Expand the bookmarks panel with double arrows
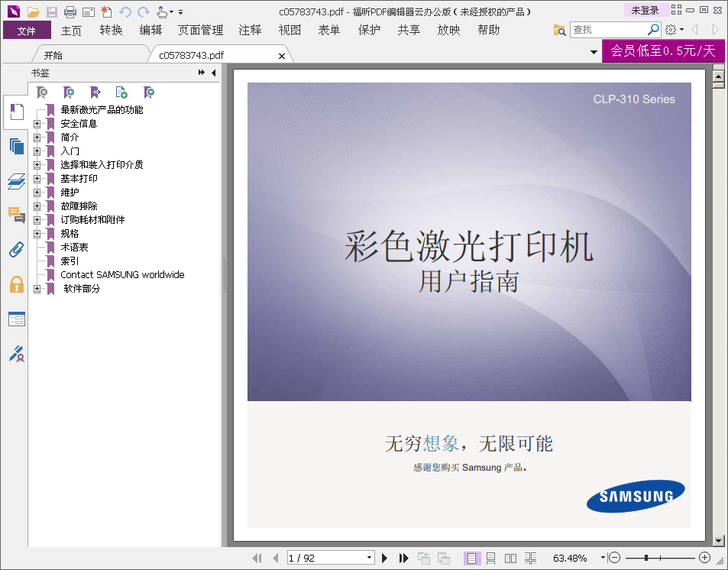 tap(201, 73)
